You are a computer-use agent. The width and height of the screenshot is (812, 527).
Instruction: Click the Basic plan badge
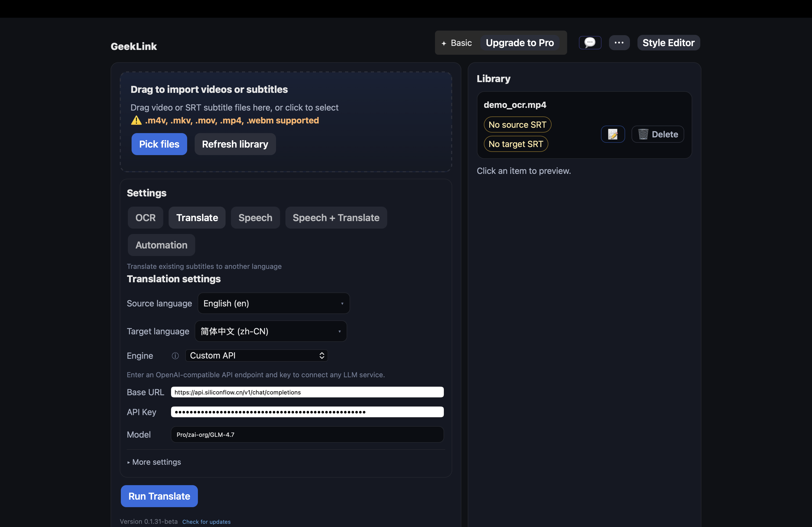[457, 43]
